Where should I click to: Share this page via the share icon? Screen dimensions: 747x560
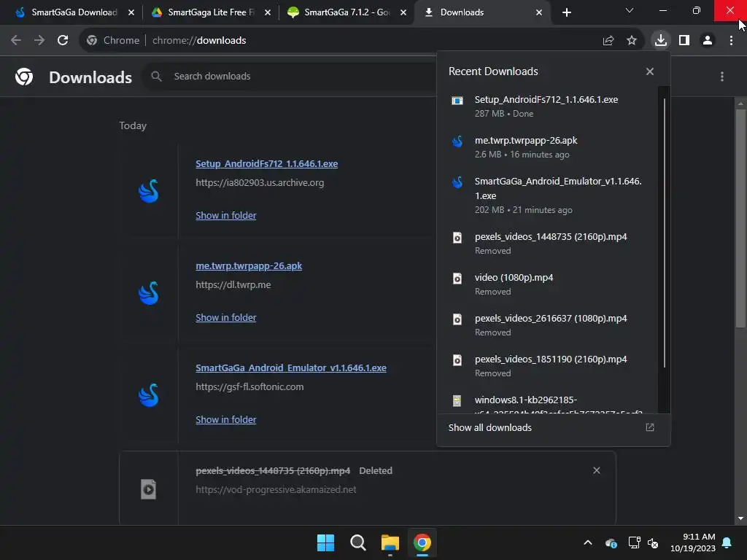(x=608, y=41)
